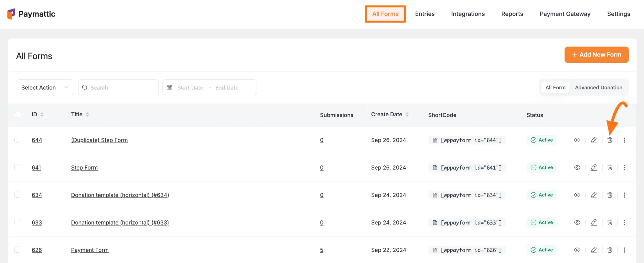Image resolution: width=644 pixels, height=263 pixels.
Task: Switch to Advanced Donation filter
Action: (598, 87)
